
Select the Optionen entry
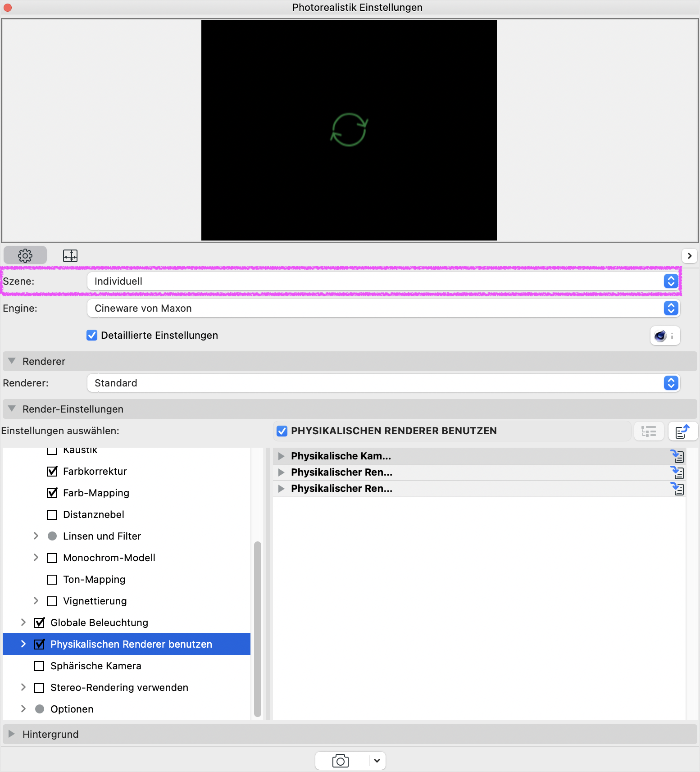click(72, 709)
